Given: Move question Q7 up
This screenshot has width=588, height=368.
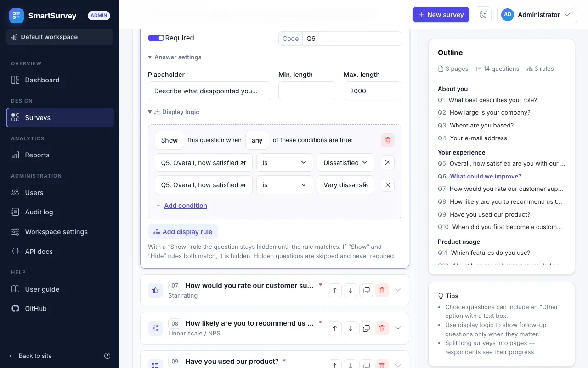Looking at the screenshot, I should point(334,290).
